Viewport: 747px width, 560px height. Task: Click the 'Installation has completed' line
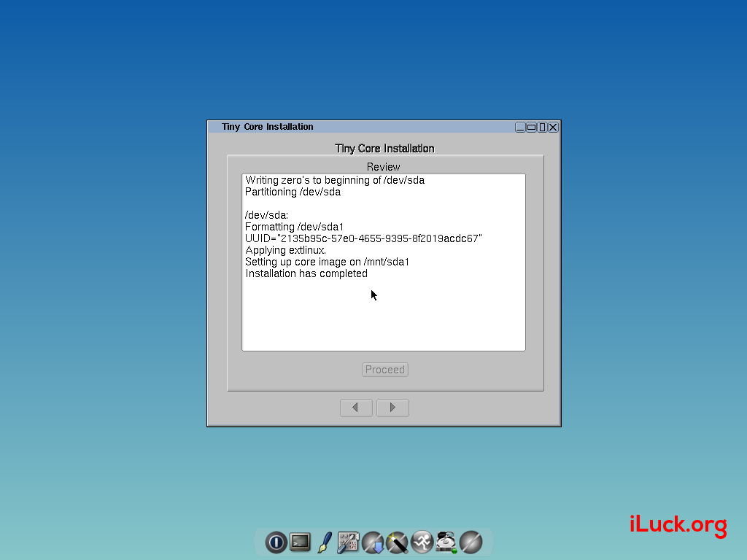(x=306, y=274)
